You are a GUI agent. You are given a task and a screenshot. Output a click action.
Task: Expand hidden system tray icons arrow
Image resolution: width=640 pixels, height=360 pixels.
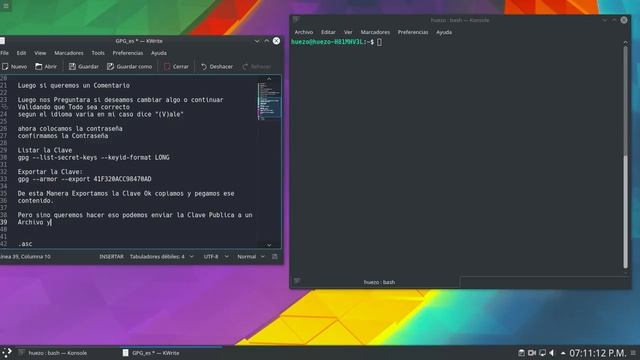(x=563, y=353)
